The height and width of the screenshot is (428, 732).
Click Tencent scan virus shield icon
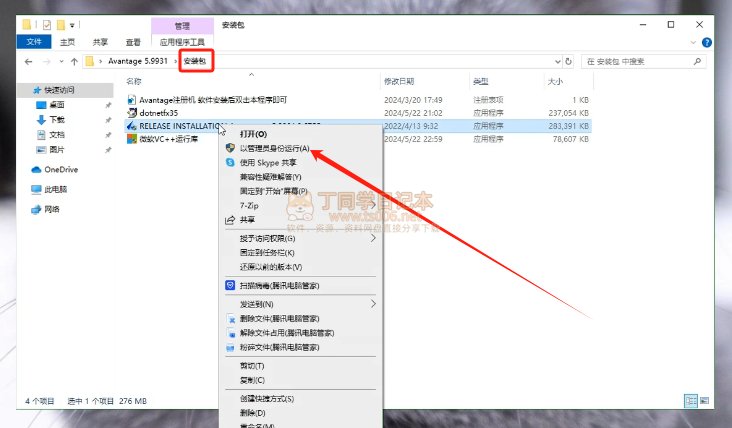click(x=230, y=285)
